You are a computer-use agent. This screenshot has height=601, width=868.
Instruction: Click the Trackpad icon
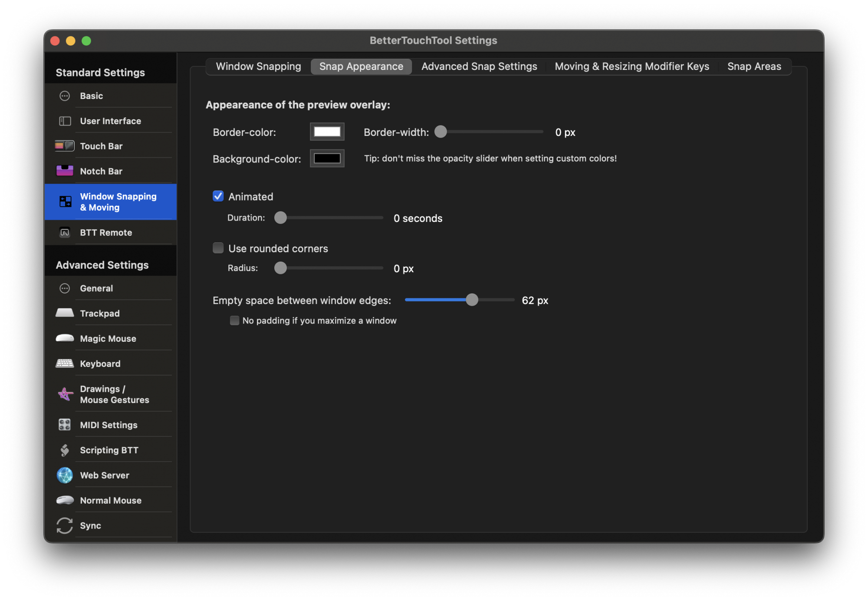click(65, 313)
